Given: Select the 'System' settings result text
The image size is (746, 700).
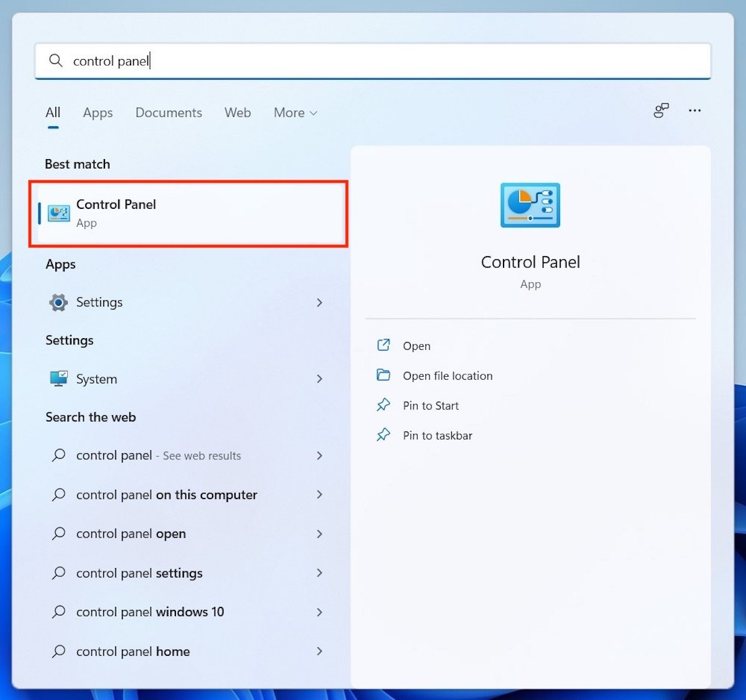Looking at the screenshot, I should [x=96, y=379].
